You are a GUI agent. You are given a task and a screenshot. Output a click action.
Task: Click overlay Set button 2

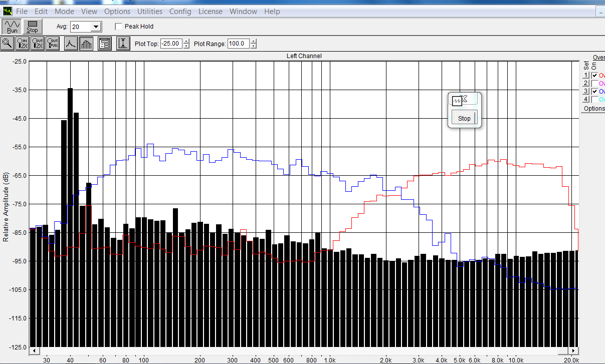click(586, 83)
